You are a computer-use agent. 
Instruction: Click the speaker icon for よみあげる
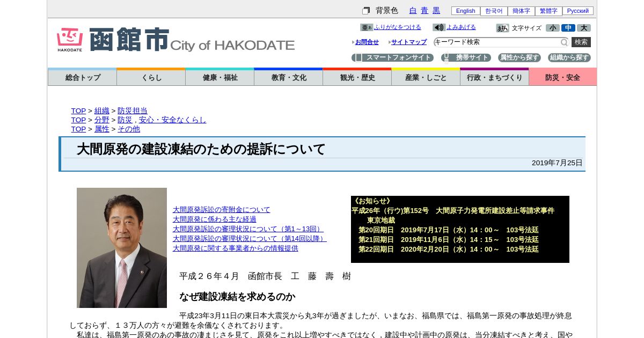coord(439,27)
